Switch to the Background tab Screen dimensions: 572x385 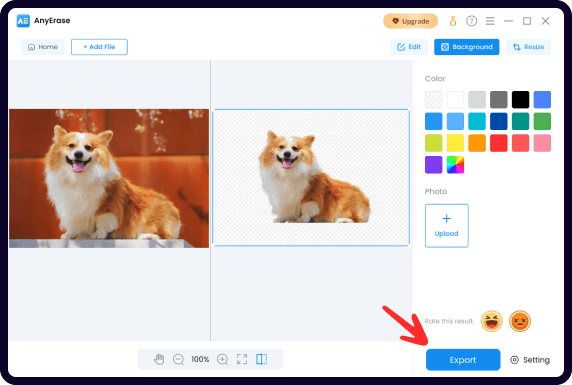click(467, 47)
